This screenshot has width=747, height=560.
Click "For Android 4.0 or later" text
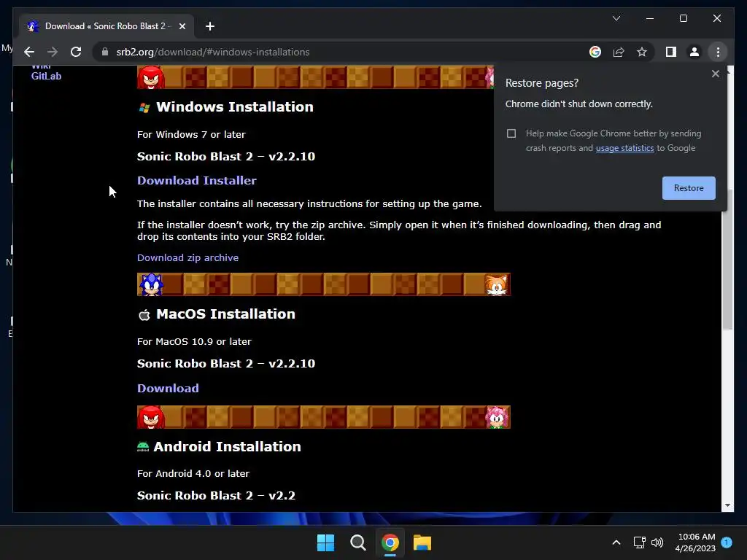pyautogui.click(x=193, y=473)
